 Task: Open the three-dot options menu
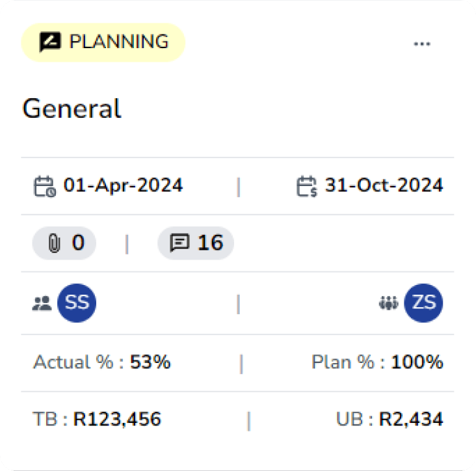coord(422,44)
